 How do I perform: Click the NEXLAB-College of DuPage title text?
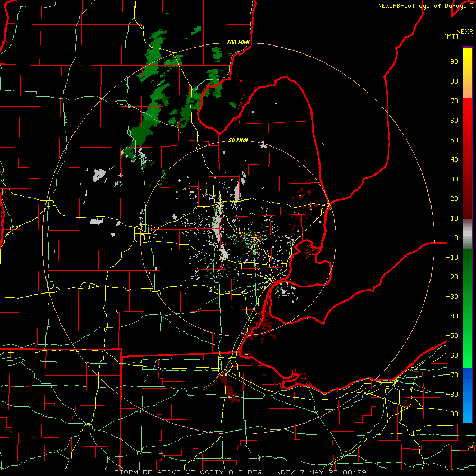pos(426,6)
